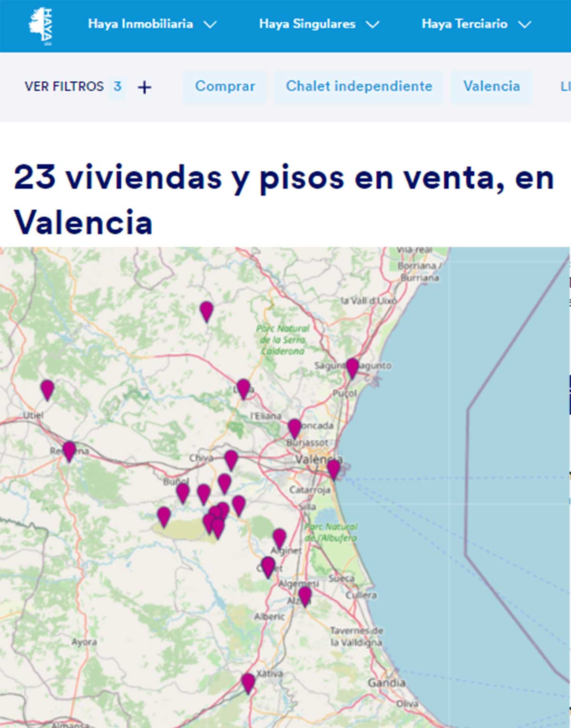This screenshot has height=728, width=571.
Task: Click the plus icon beside filters
Action: click(x=144, y=87)
